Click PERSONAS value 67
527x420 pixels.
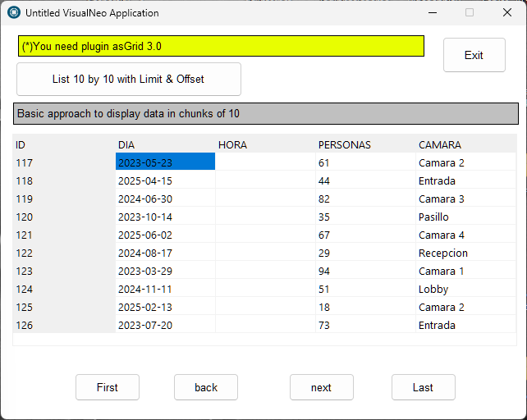pyautogui.click(x=365, y=235)
